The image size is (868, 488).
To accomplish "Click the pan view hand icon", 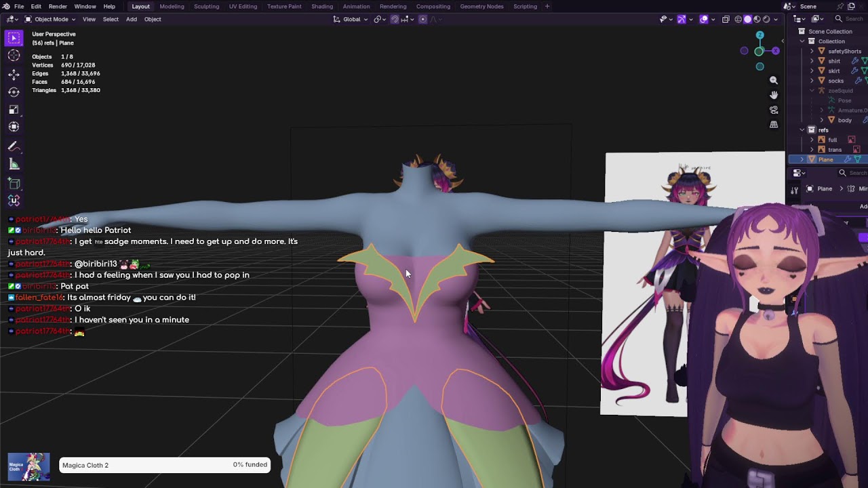I will [774, 95].
